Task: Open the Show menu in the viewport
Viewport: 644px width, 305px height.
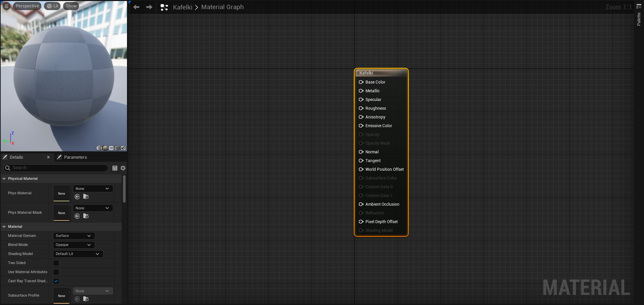Action: (x=71, y=6)
